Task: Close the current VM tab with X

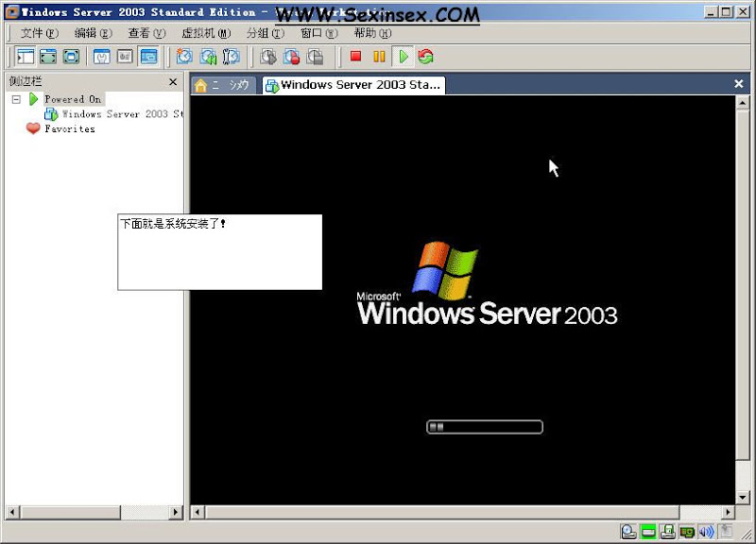Action: coord(738,84)
